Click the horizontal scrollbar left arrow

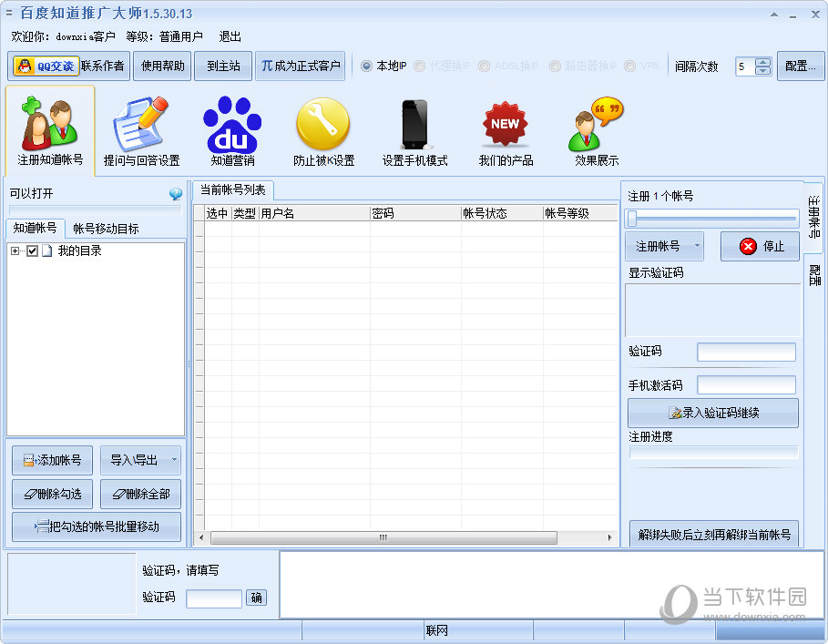click(201, 538)
